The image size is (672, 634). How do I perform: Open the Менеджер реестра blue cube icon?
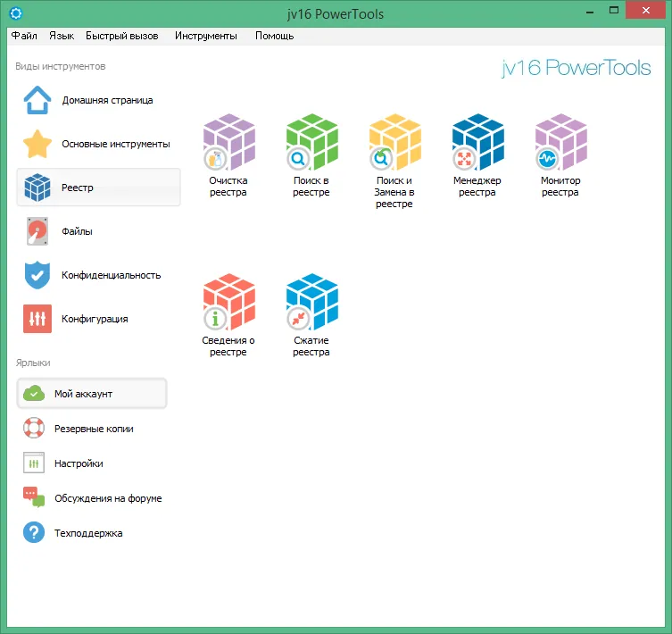click(x=477, y=142)
